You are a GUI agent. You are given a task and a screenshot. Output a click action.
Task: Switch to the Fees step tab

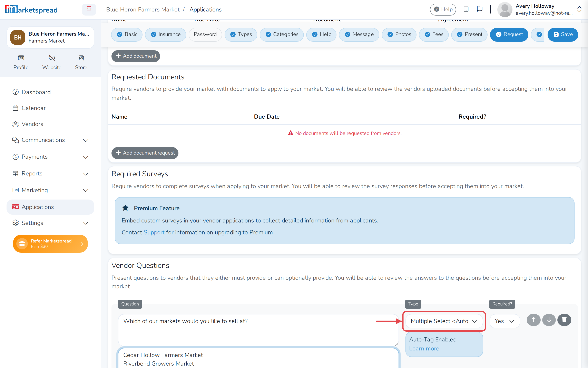coord(434,35)
